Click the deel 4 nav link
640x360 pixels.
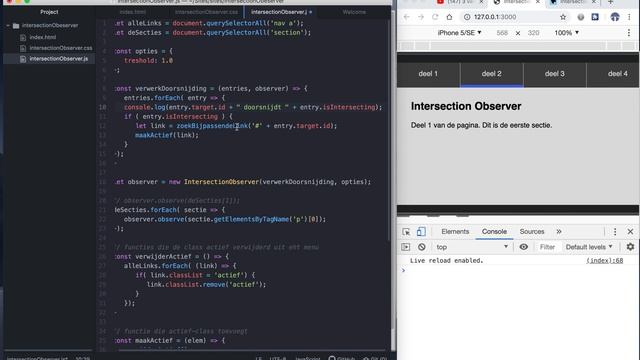pos(618,74)
